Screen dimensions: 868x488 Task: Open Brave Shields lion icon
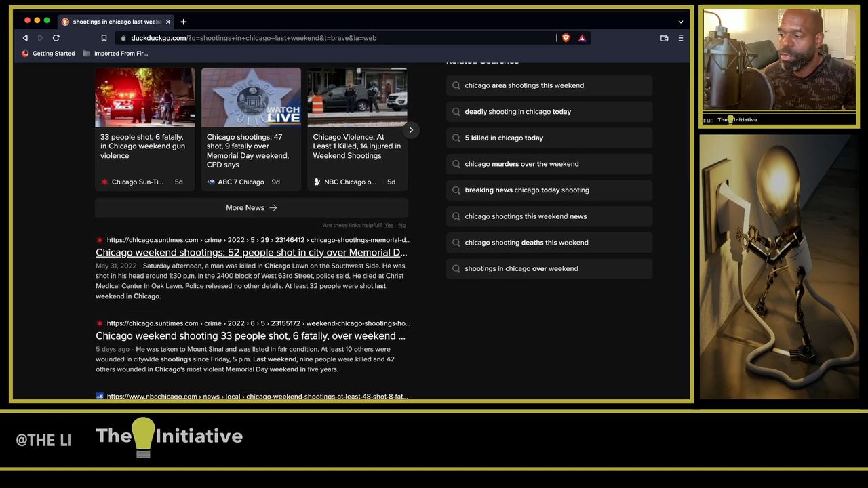(566, 38)
